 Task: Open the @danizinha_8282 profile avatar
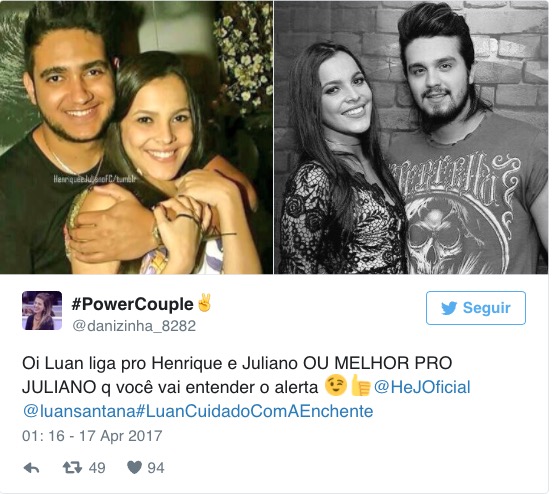point(42,311)
